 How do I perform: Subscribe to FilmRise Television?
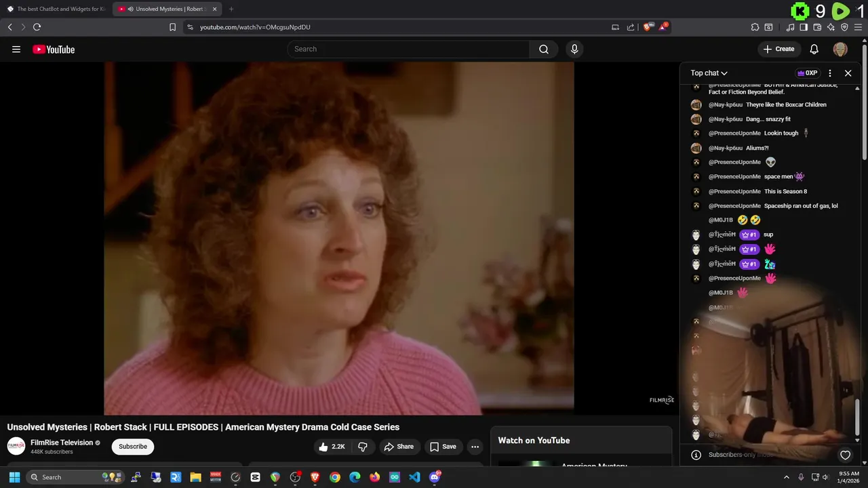133,447
